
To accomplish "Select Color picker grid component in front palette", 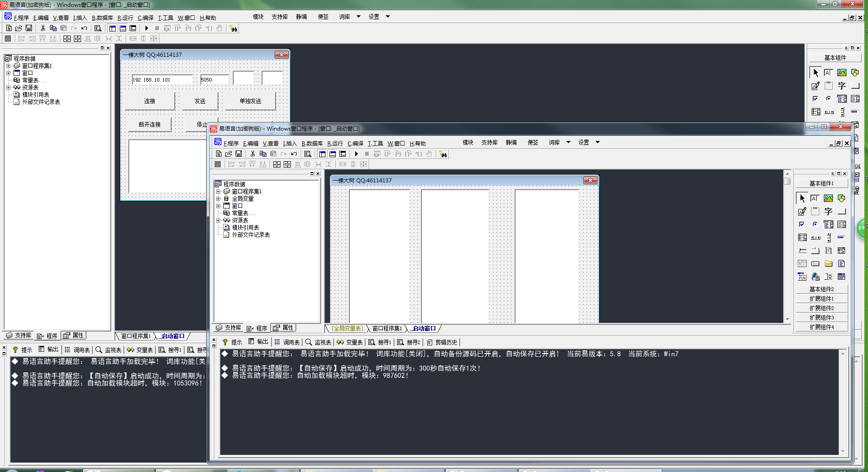I will tap(802, 277).
